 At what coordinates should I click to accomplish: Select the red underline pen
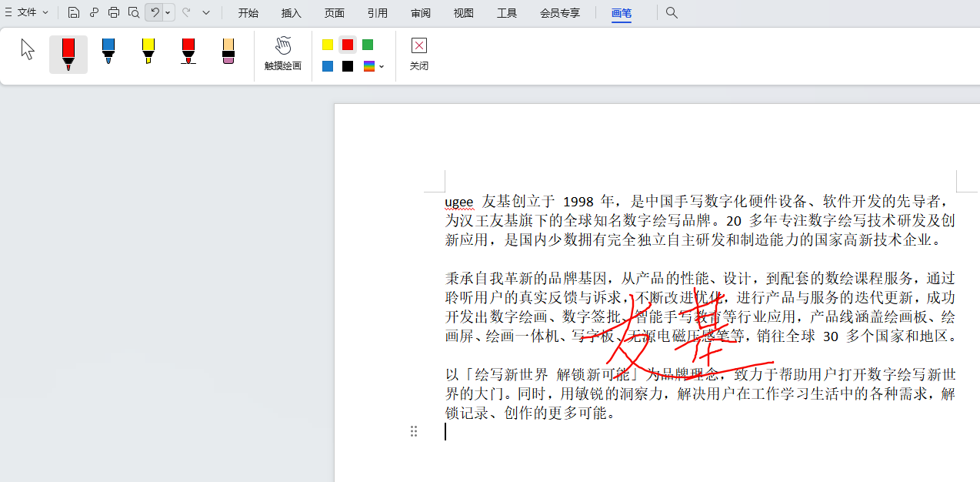click(x=188, y=51)
